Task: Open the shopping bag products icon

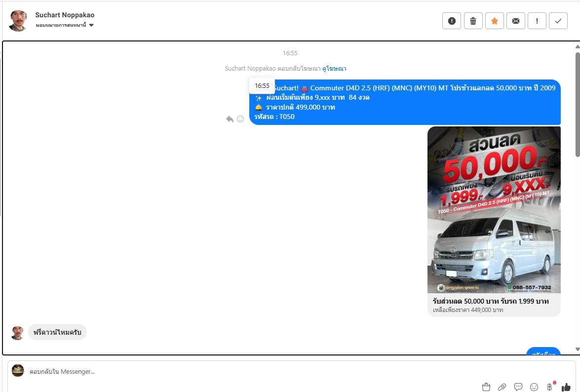Action: [x=486, y=387]
